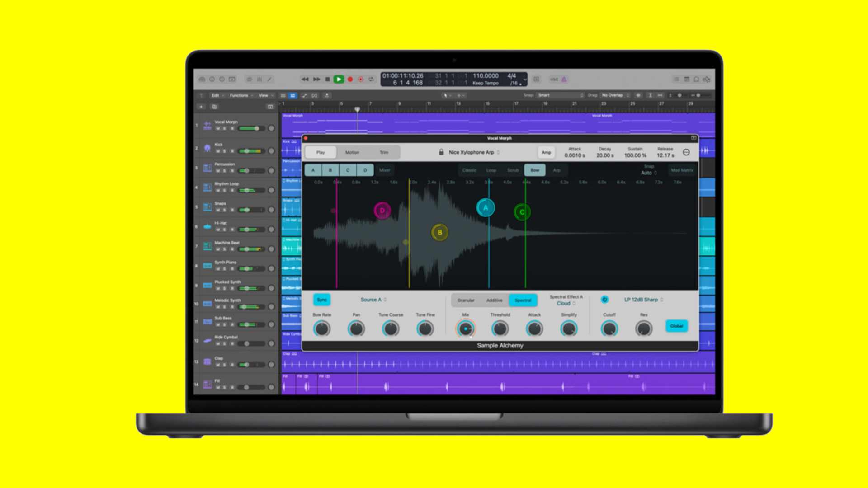Screen dimensions: 868x488
Task: Adjust the Vocal Morph volume slider
Action: pyautogui.click(x=251, y=129)
